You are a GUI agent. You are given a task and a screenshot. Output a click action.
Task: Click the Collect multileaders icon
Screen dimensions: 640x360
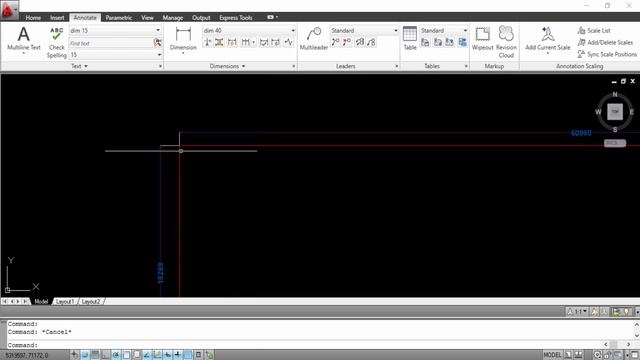tap(371, 42)
